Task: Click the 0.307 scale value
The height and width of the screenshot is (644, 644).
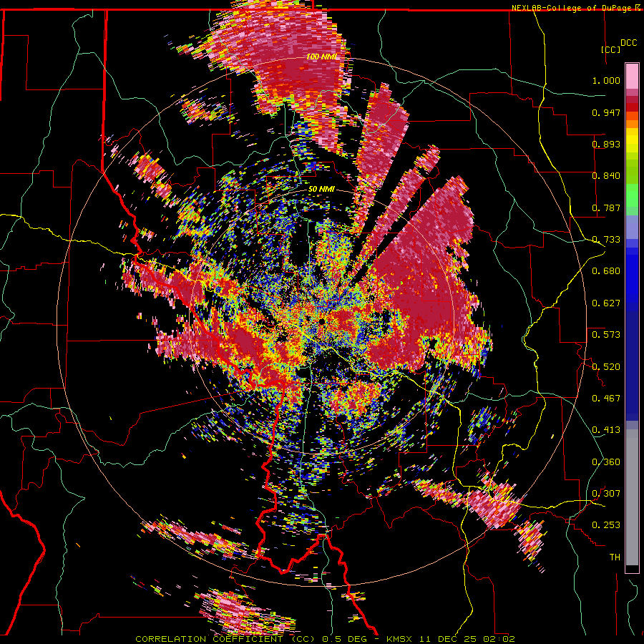Action: tap(606, 493)
